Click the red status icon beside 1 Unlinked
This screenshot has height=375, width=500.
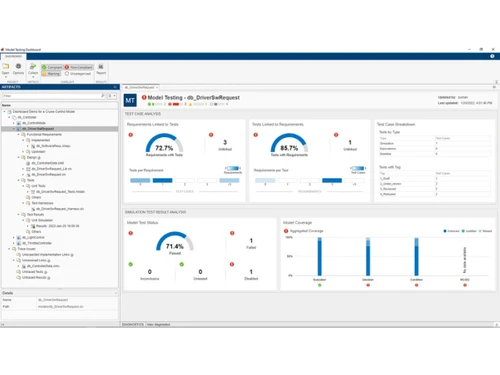[x=336, y=135]
